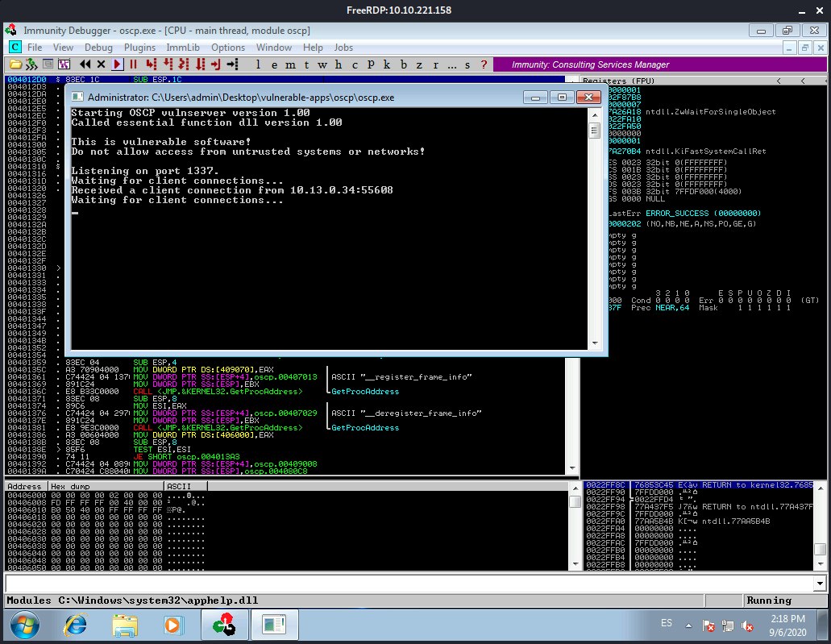Pause execution with the pause icon

(134, 64)
